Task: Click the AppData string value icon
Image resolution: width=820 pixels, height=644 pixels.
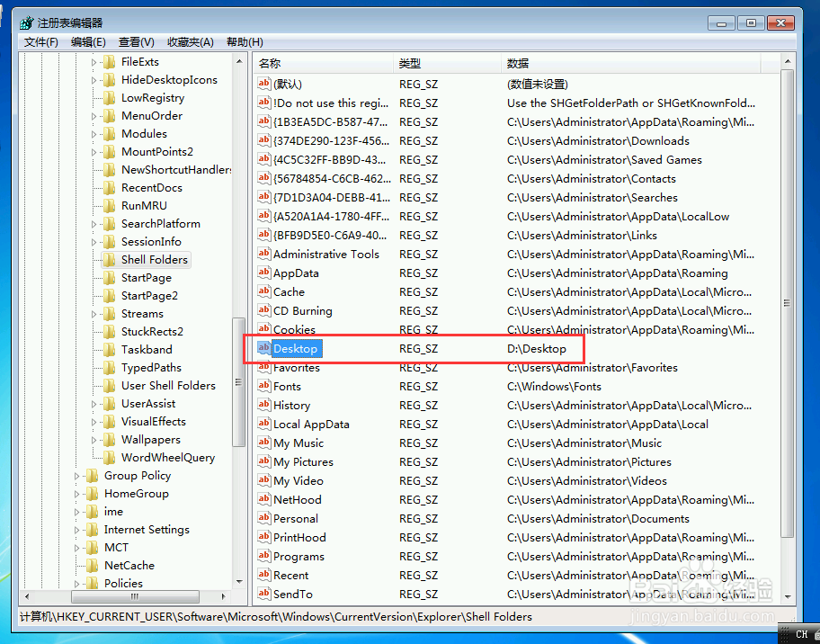Action: (263, 273)
